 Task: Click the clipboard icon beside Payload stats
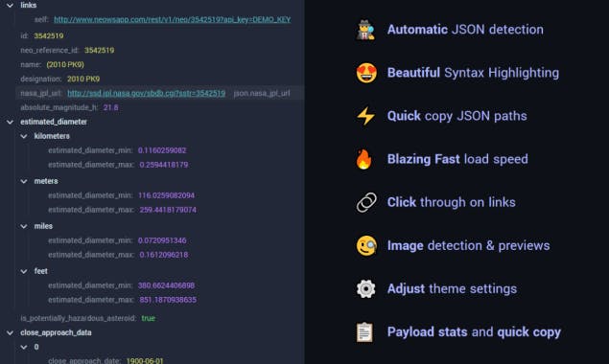pyautogui.click(x=364, y=332)
